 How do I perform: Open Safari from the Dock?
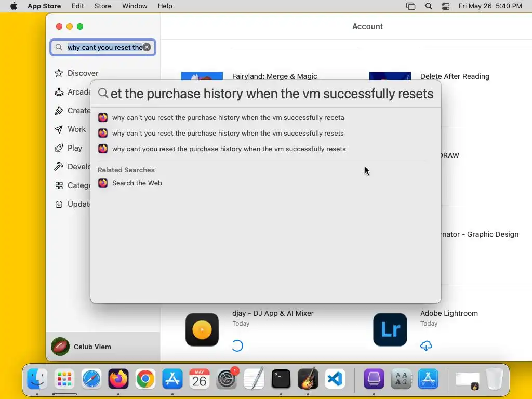(x=91, y=379)
